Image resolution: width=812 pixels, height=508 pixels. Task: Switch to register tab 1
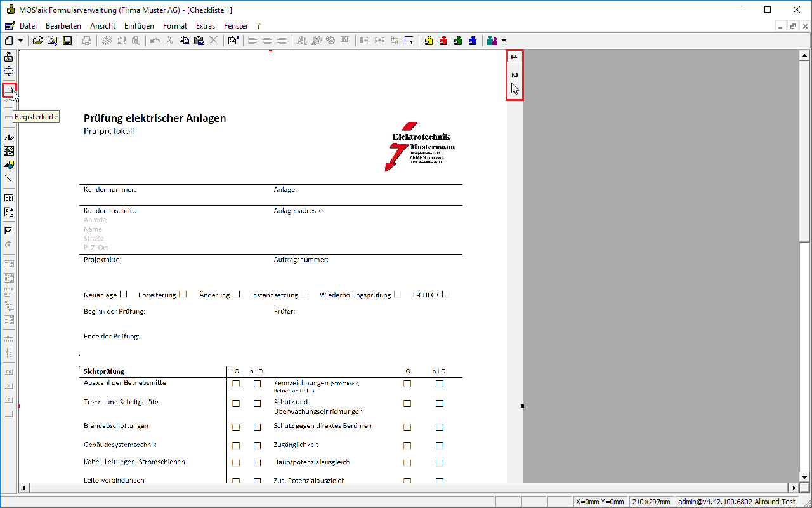tap(514, 58)
